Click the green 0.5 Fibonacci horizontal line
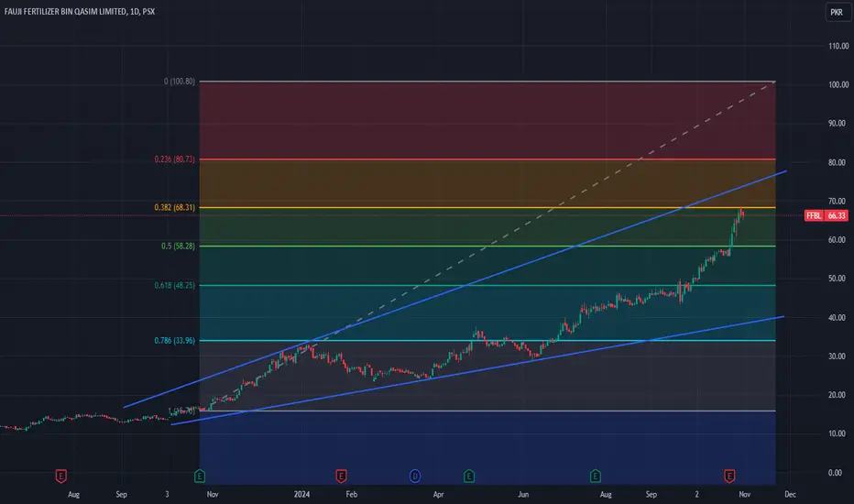This screenshot has width=854, height=504. tap(487, 247)
